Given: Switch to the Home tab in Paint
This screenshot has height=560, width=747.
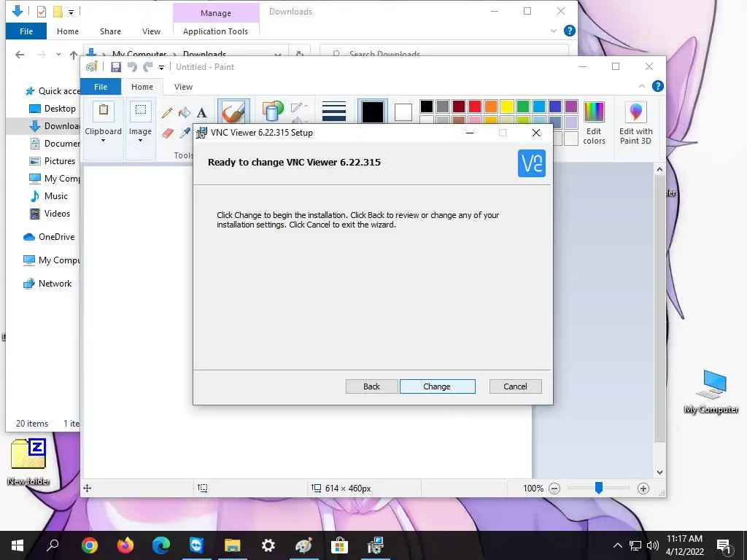Looking at the screenshot, I should tap(142, 87).
